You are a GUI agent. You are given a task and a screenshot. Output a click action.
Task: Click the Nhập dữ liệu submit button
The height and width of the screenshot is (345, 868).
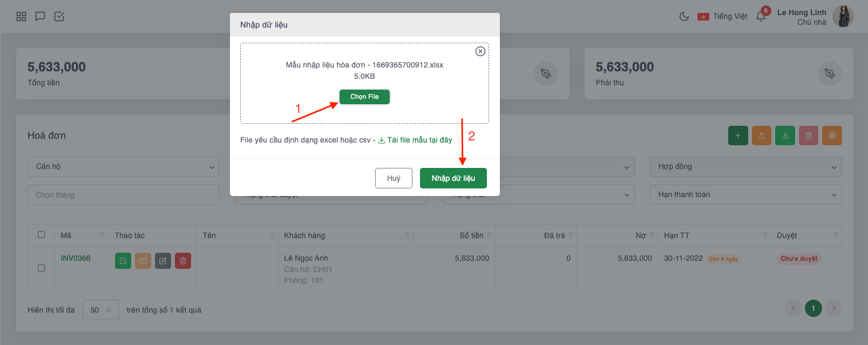point(453,178)
